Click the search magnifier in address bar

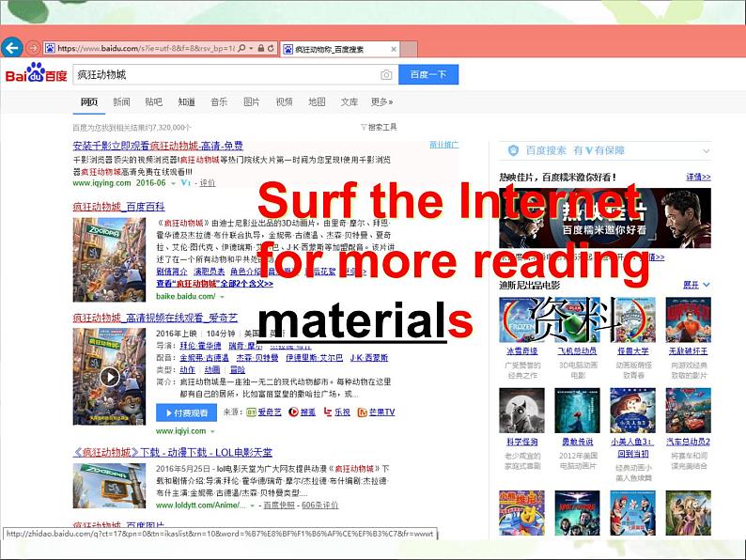(241, 48)
